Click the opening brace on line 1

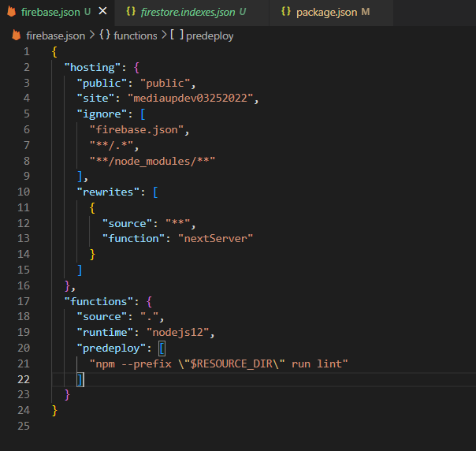click(54, 51)
